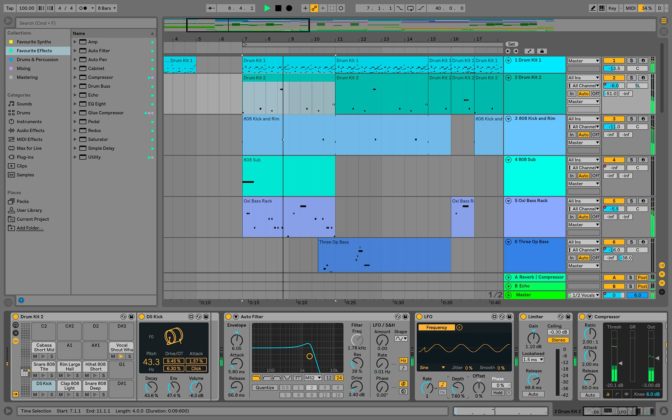Fold the 1 Drum Kit 1 track
Screen dimensions: 672x420
(x=509, y=60)
